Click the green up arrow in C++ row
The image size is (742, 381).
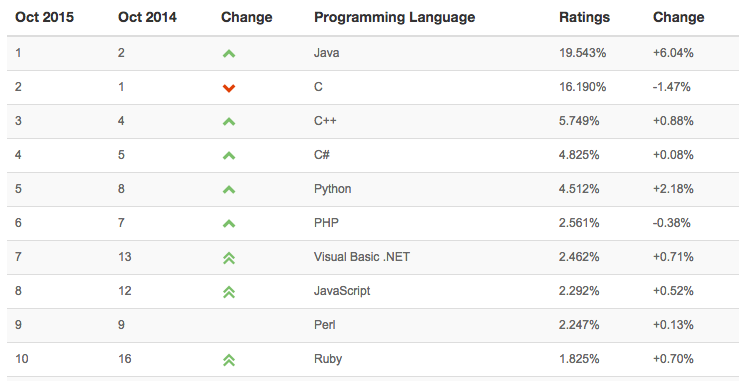point(229,122)
